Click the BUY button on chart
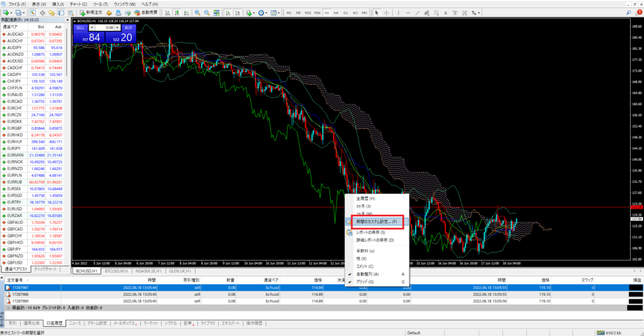The width and height of the screenshot is (644, 336). point(128,28)
